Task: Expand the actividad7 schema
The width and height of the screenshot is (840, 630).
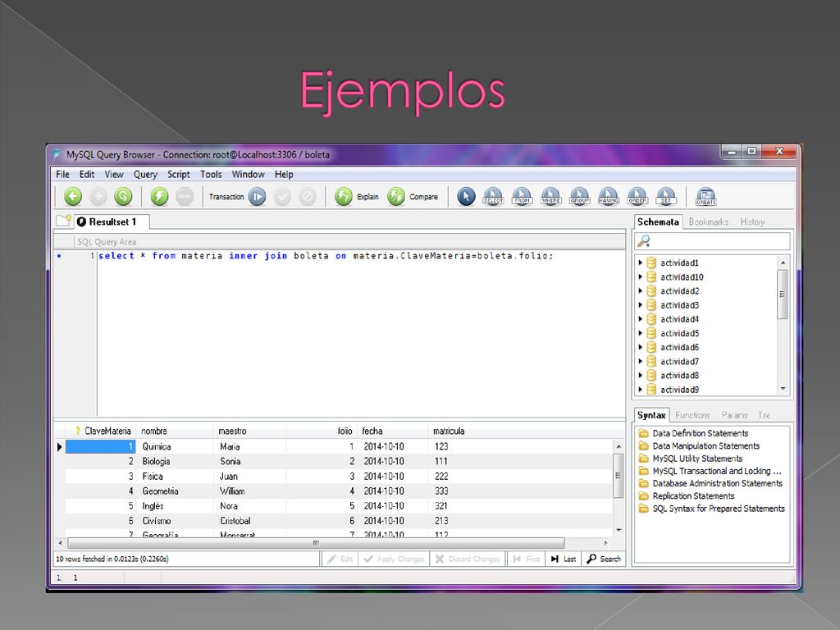Action: [640, 361]
